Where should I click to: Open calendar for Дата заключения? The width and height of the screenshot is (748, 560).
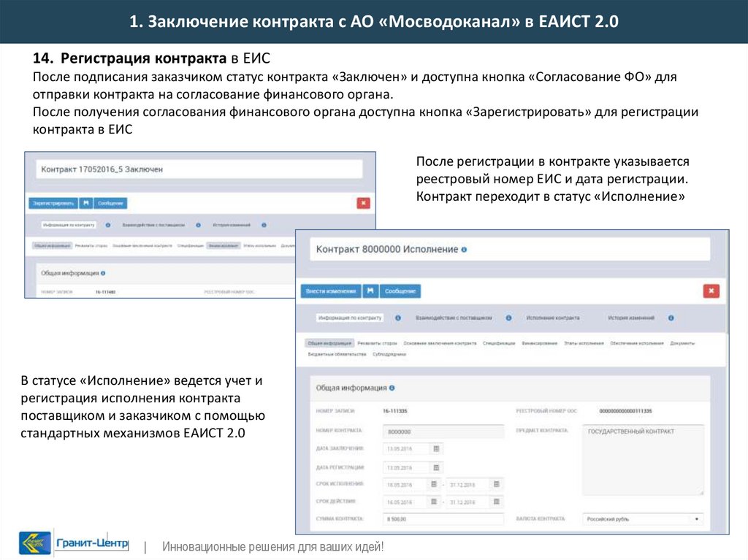[x=436, y=449]
